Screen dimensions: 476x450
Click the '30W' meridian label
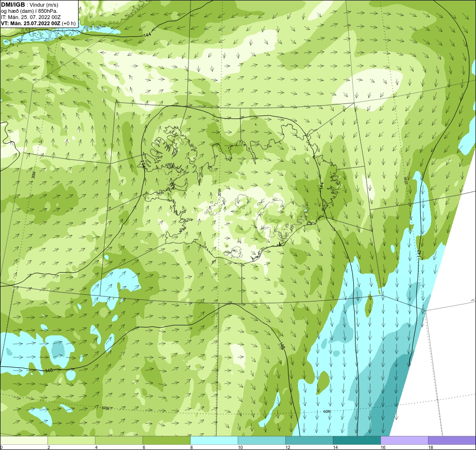33,175
